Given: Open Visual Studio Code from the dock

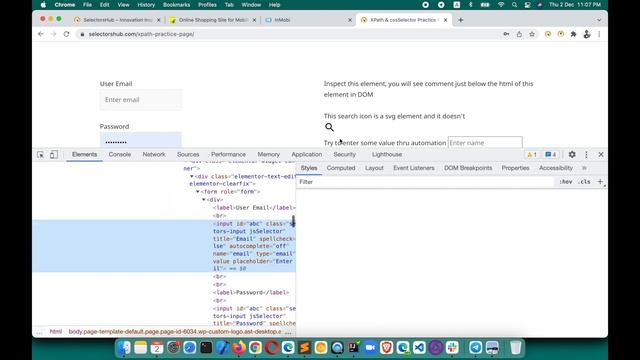Looking at the screenshot, I should 419,347.
